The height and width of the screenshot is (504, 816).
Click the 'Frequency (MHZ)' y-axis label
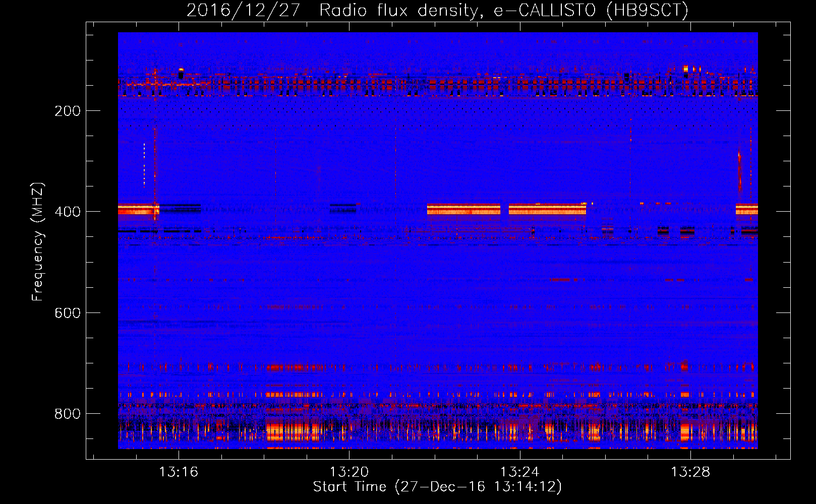click(38, 241)
